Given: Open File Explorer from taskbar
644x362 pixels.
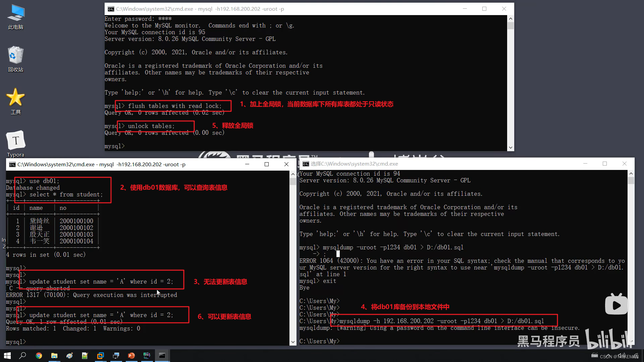Looking at the screenshot, I should [x=54, y=355].
